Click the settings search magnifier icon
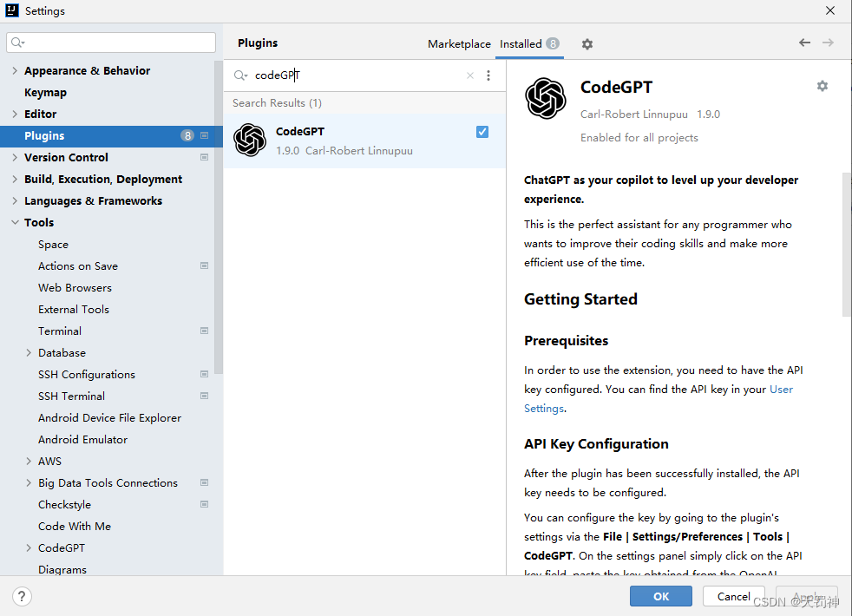Viewport: 852px width, 616px height. pos(18,43)
